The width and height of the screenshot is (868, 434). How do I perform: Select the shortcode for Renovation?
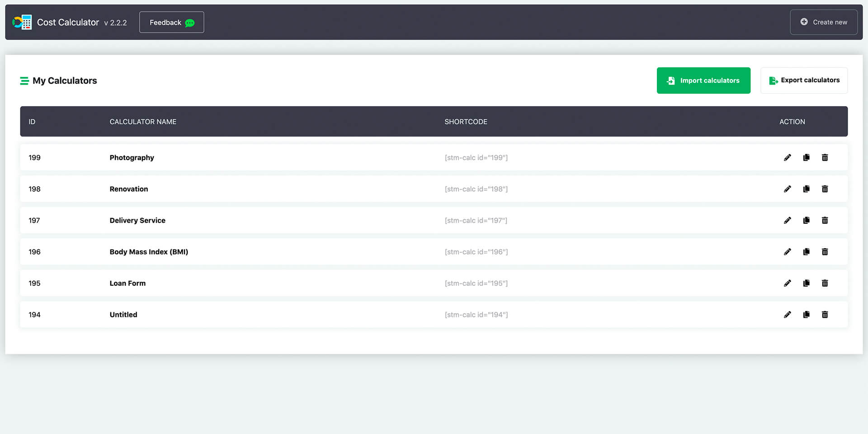[476, 189]
